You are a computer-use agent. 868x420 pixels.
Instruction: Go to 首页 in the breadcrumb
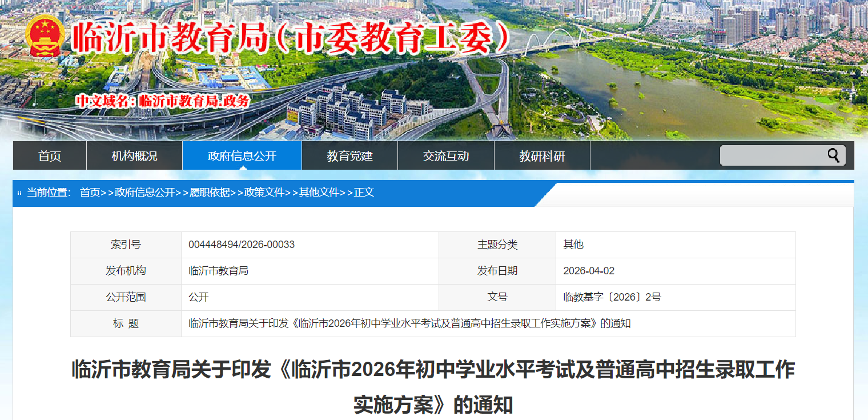pos(90,193)
